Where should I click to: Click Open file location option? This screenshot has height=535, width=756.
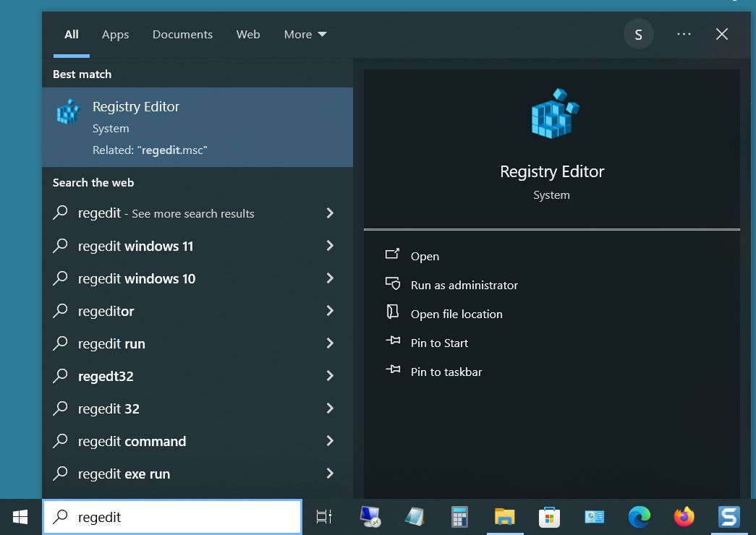(x=456, y=314)
